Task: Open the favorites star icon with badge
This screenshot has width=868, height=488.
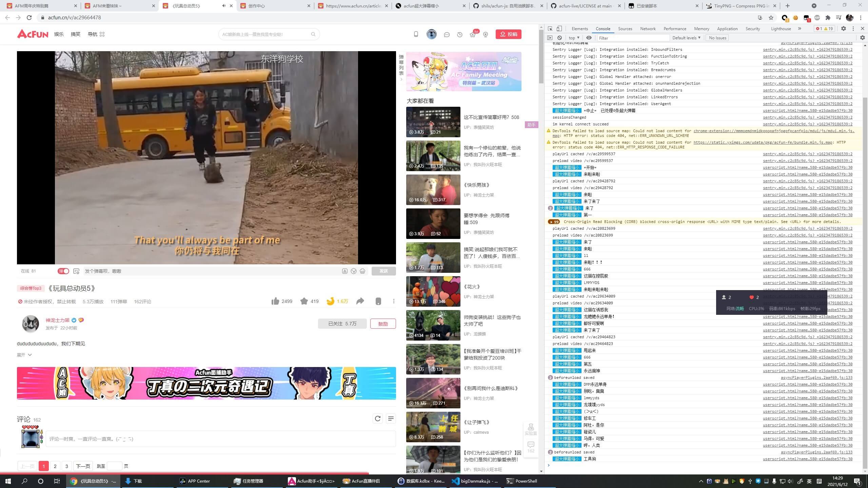Action: [x=473, y=34]
